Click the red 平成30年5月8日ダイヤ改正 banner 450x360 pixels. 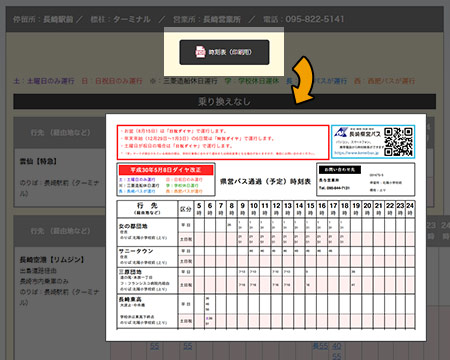166,170
